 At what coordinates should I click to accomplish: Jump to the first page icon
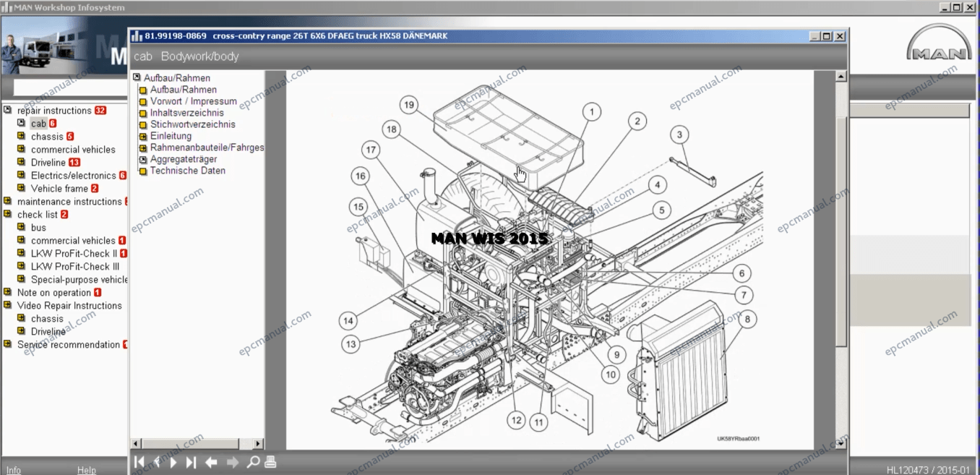tap(139, 462)
